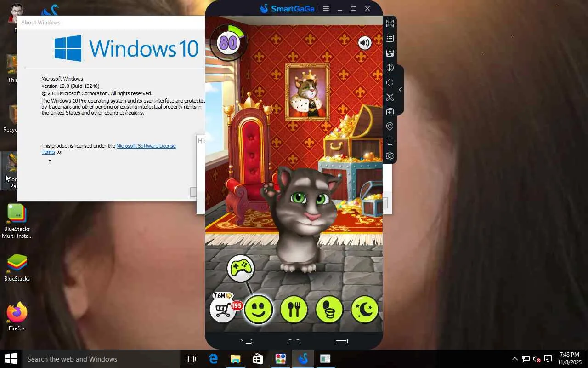This screenshot has height=368, width=588.
Task: Open File Explorer from the taskbar
Action: point(235,359)
